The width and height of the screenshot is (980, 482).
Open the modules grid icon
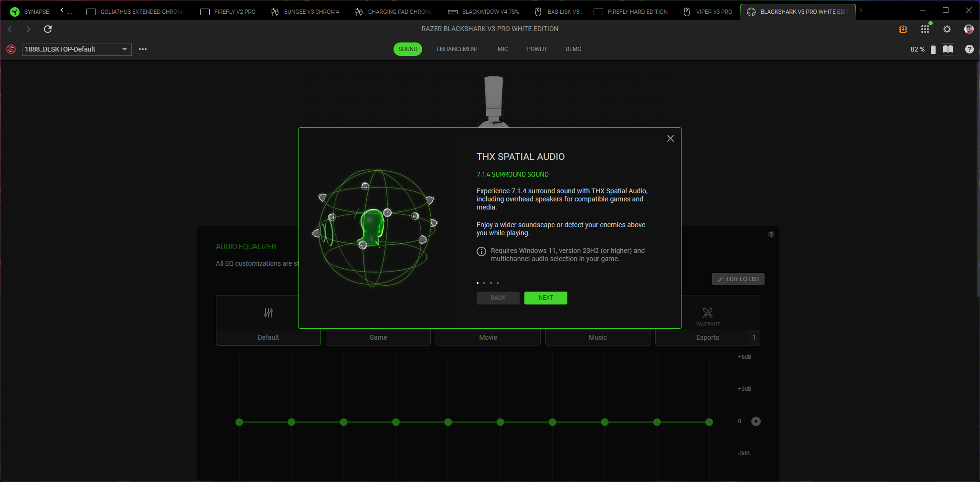coord(925,29)
